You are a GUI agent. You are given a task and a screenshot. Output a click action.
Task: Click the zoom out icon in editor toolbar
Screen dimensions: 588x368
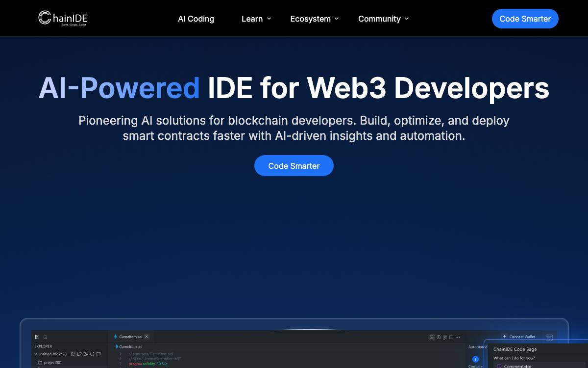[431, 337]
